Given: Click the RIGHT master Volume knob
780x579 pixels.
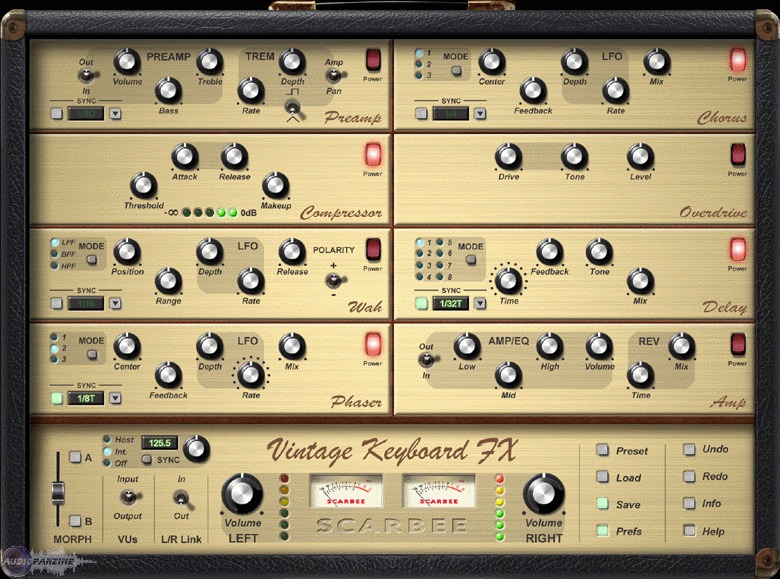Looking at the screenshot, I should pyautogui.click(x=544, y=493).
